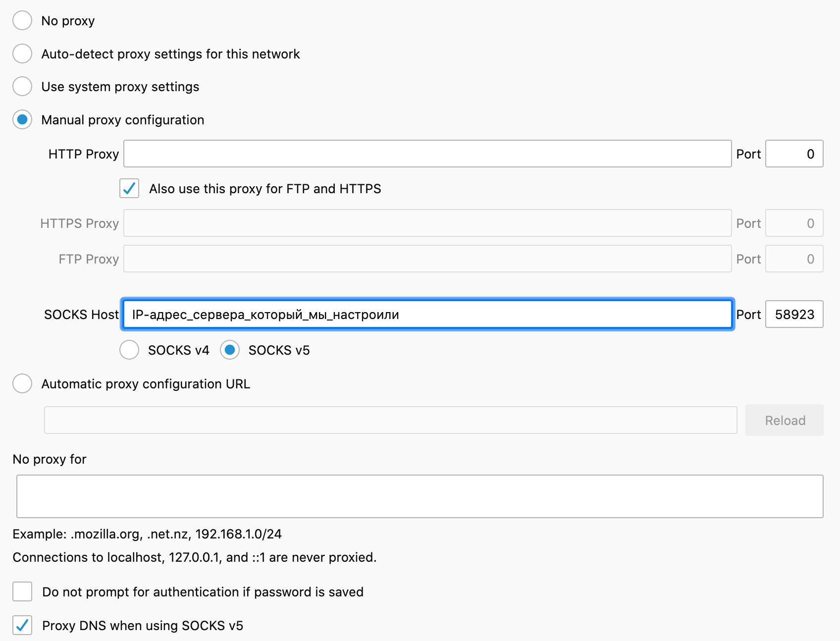Click the SOCKS Host input field
This screenshot has height=641, width=840.
point(427,314)
